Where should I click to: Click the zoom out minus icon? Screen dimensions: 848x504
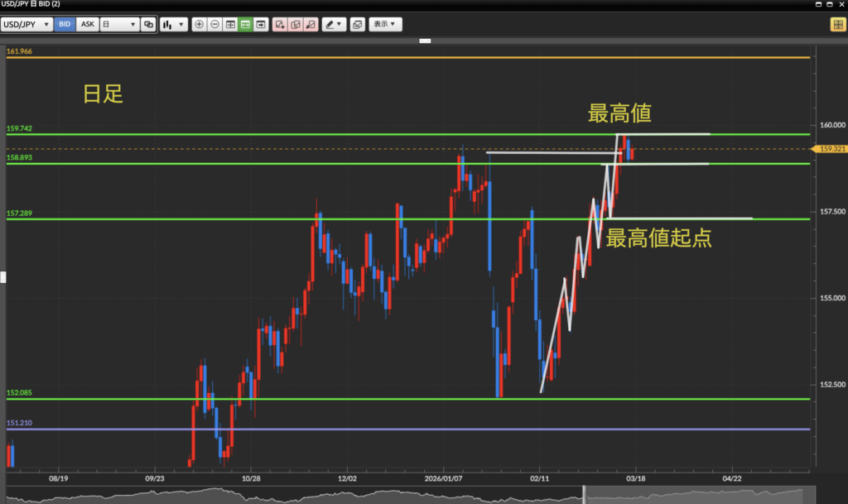(x=214, y=25)
